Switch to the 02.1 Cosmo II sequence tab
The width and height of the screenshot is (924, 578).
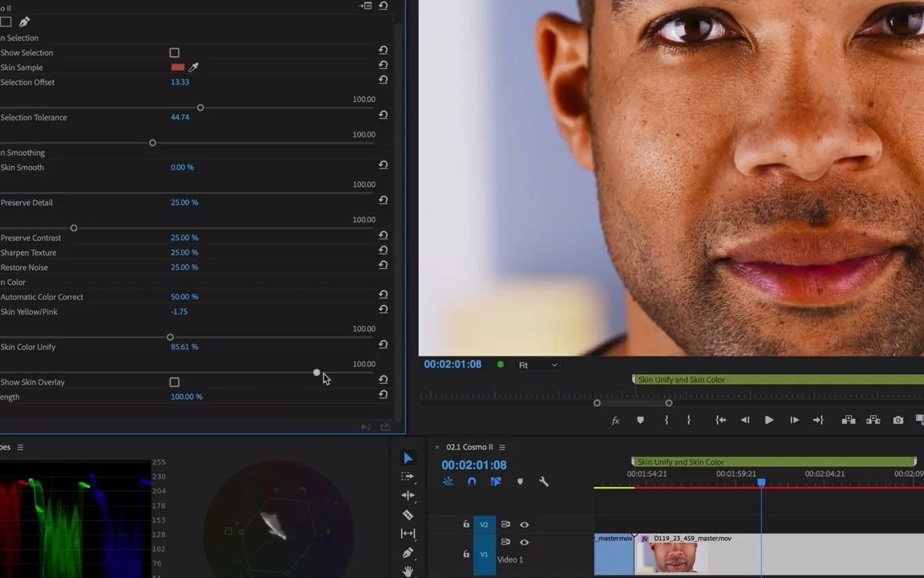(470, 446)
